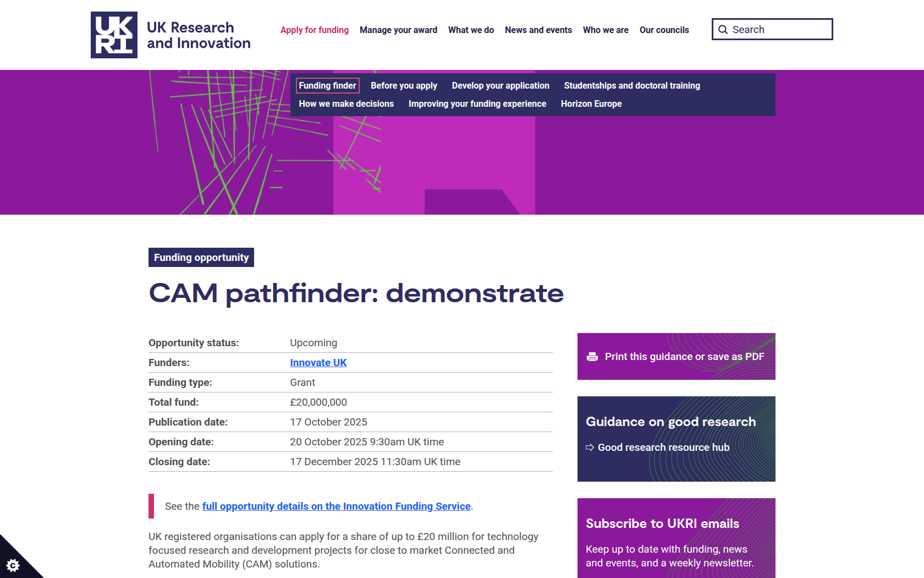Select the Who we are menu item
Viewport: 924px width, 578px height.
[606, 30]
